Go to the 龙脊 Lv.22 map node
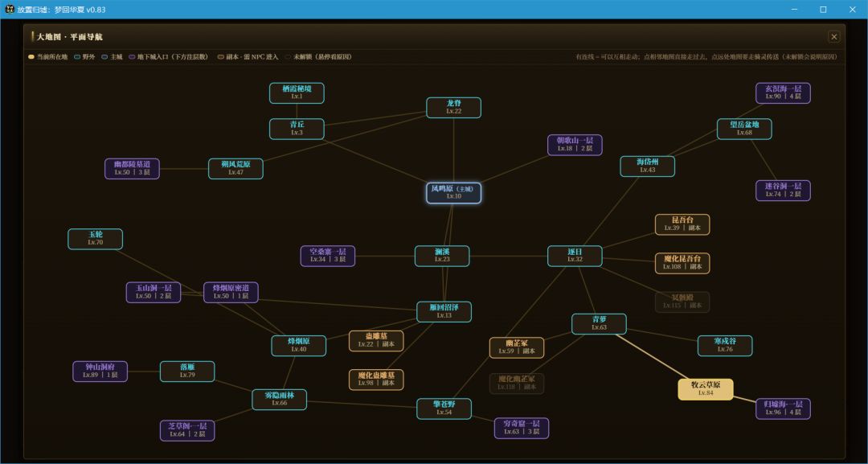 [x=454, y=108]
